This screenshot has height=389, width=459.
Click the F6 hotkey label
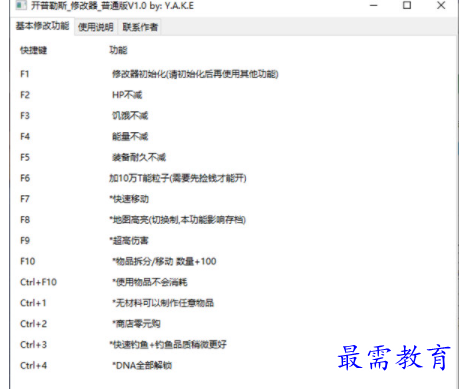point(25,178)
